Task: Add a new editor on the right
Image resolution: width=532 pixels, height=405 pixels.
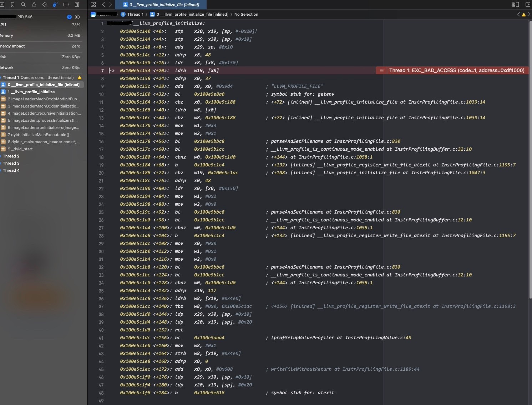Action: click(528, 5)
